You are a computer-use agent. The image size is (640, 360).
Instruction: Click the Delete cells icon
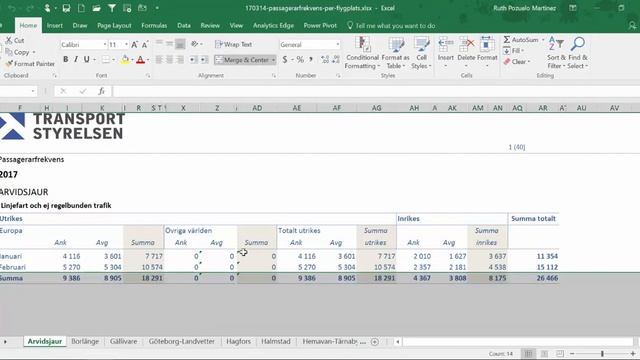[x=466, y=44]
